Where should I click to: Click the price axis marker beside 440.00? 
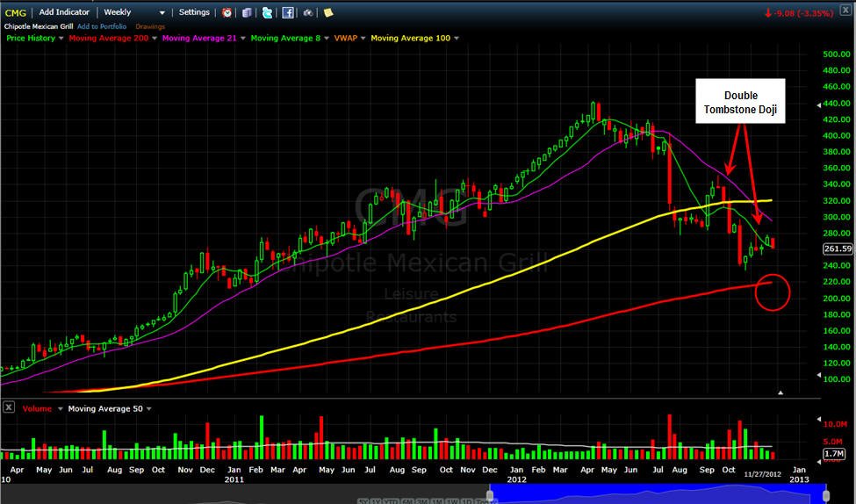tap(817, 104)
